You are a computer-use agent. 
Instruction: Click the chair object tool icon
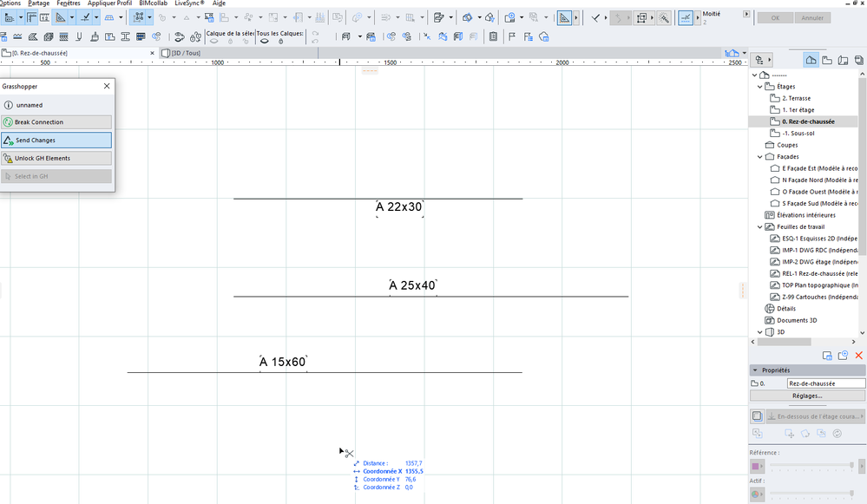(x=346, y=37)
